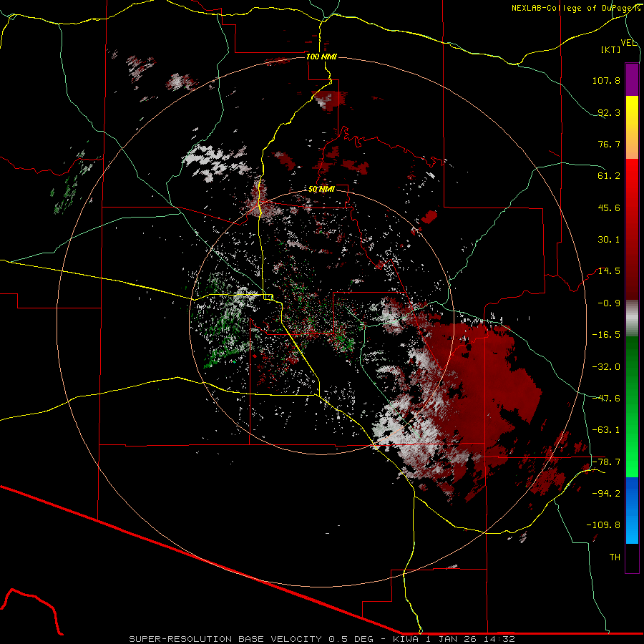Click the 30.1 velocity scale value
The height and width of the screenshot is (644, 644).
coord(609,240)
